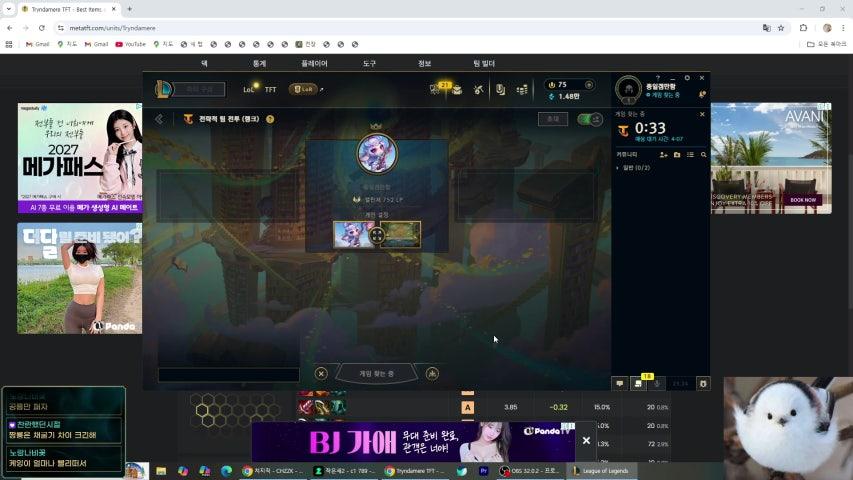Image resolution: width=853 pixels, height=480 pixels.
Task: Open the 정보 menu on metatft
Action: point(424,64)
